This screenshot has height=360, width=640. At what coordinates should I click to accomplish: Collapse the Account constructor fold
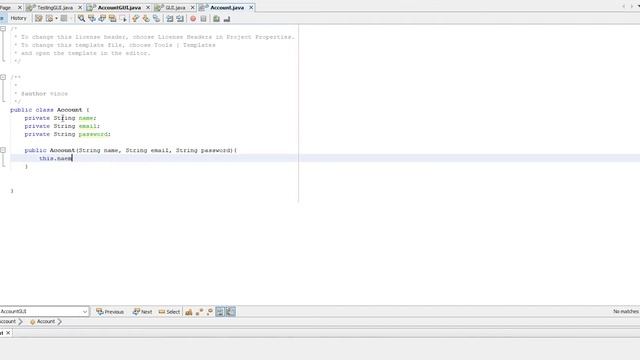click(x=3, y=150)
